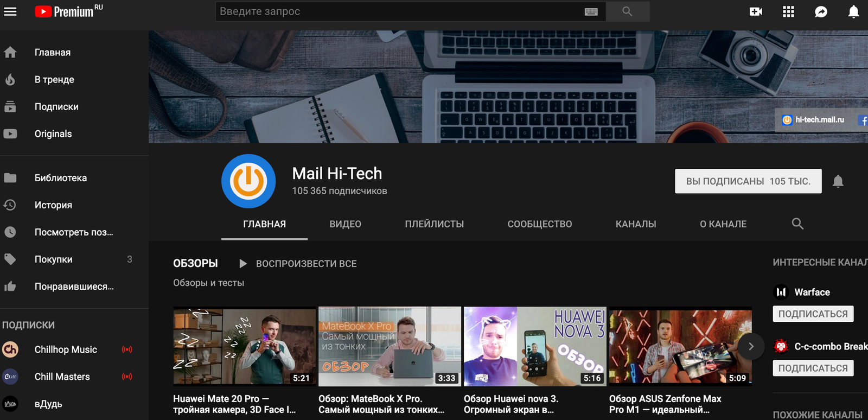
Task: Click the Вы подписаны subscription button
Action: 748,181
